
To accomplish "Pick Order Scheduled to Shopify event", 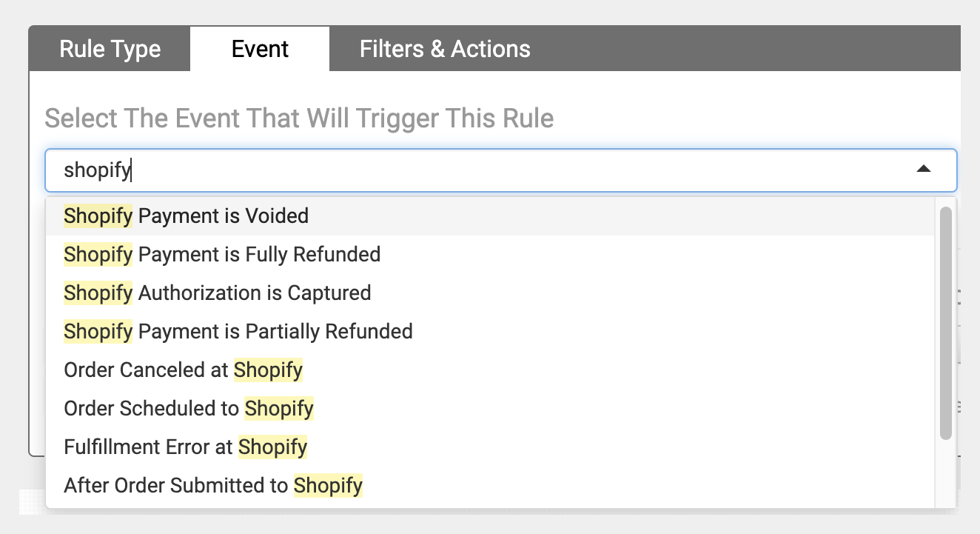I will tap(489, 409).
